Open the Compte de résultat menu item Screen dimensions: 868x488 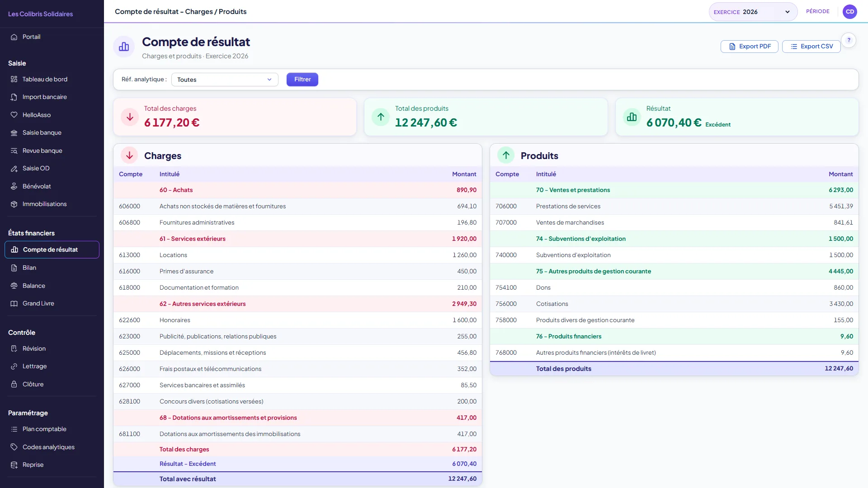tap(52, 250)
